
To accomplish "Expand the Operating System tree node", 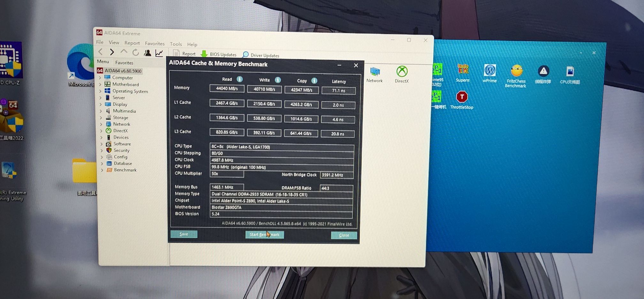I will coord(100,91).
